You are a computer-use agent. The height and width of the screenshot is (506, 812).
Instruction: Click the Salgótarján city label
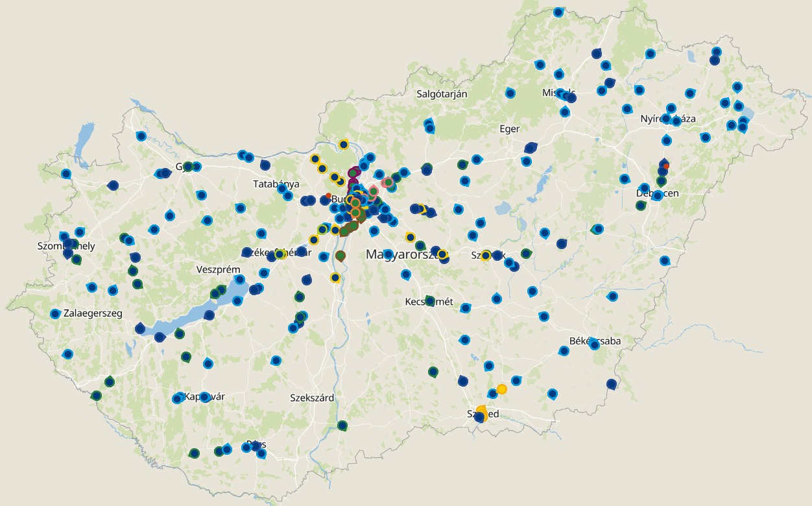coord(442,94)
